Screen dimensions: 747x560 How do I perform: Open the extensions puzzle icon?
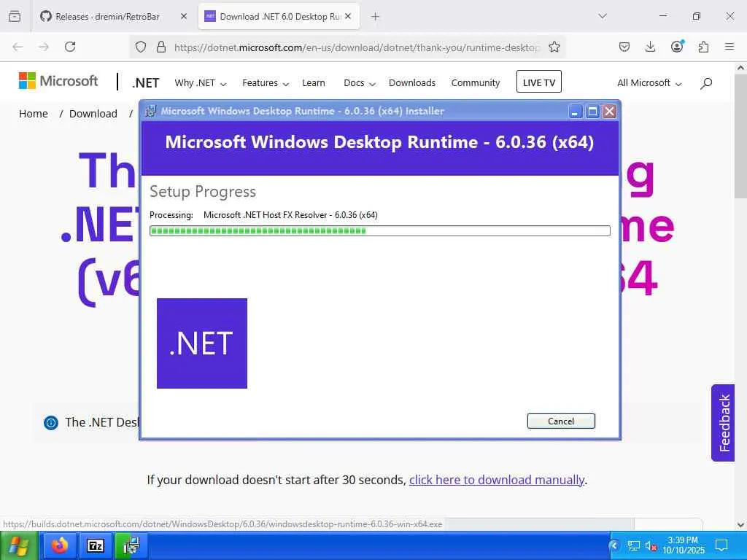click(703, 47)
